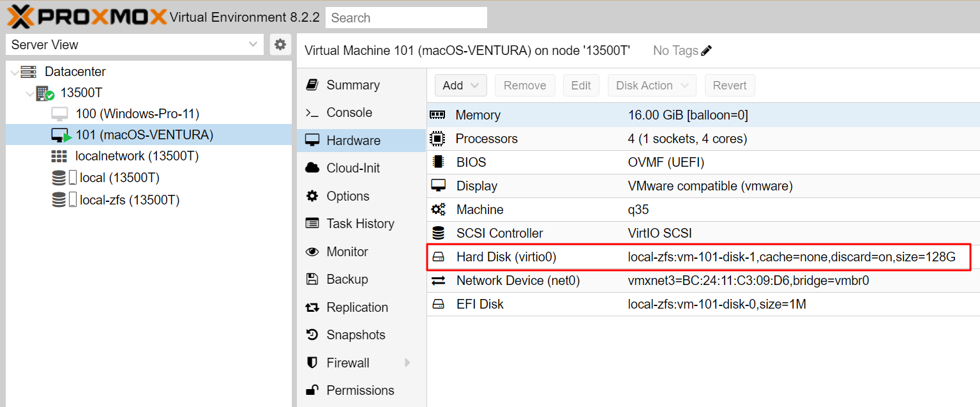Select the 13500T node icon
Screen dimensions: 980x407
[x=45, y=93]
